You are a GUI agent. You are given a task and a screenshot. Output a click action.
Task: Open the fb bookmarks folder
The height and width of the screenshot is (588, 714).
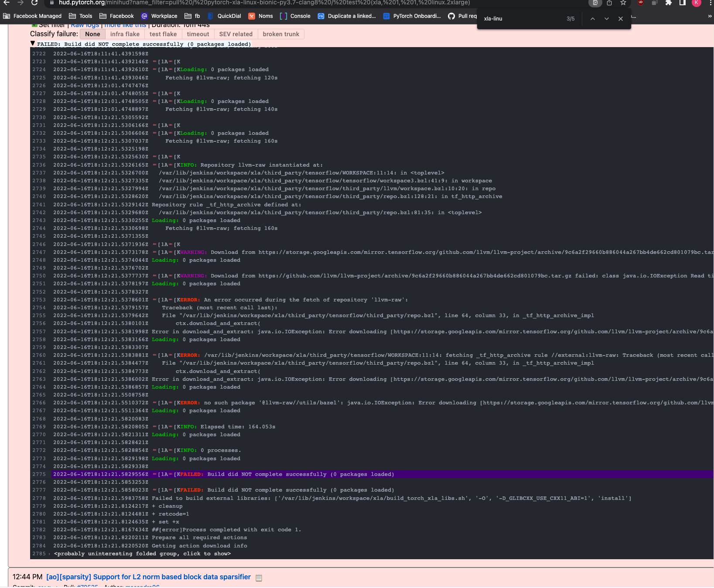coord(192,16)
